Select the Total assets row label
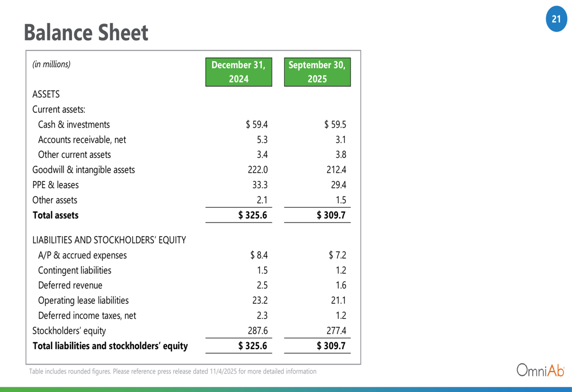Viewport: 572px width, 392px height. pyautogui.click(x=55, y=216)
